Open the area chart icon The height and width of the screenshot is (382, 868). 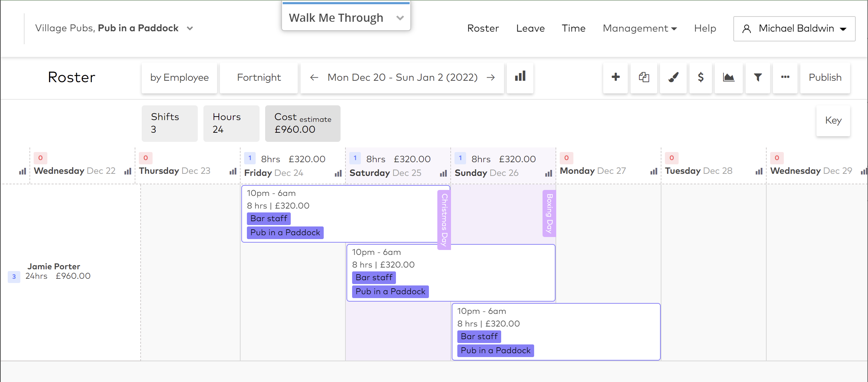point(729,78)
